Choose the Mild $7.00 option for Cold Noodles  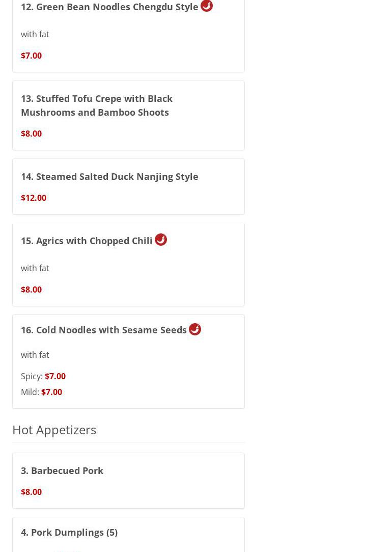pos(51,392)
